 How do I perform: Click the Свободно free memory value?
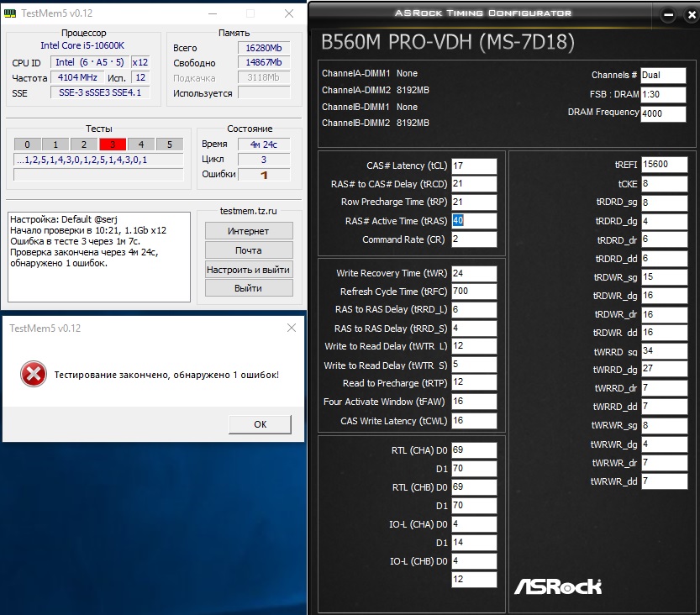[x=264, y=63]
